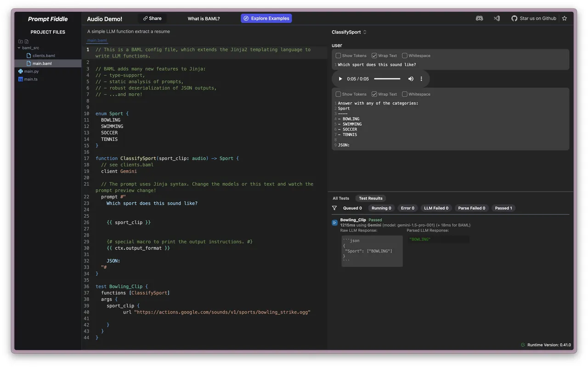This screenshot has width=588, height=367.
Task: Filter results by Passed 1
Action: (503, 208)
